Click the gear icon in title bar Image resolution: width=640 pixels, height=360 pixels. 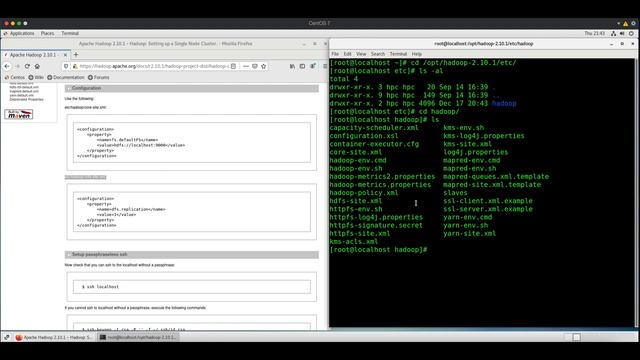pyautogui.click(x=634, y=23)
